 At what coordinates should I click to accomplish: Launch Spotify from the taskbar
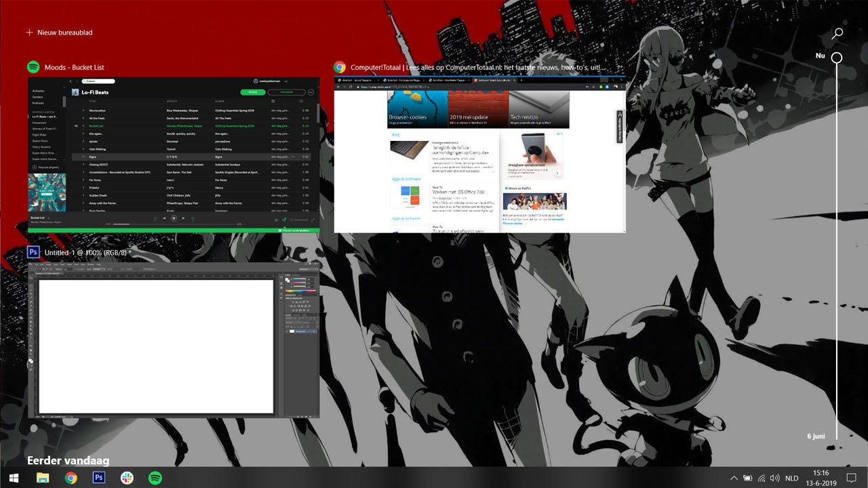pyautogui.click(x=155, y=478)
